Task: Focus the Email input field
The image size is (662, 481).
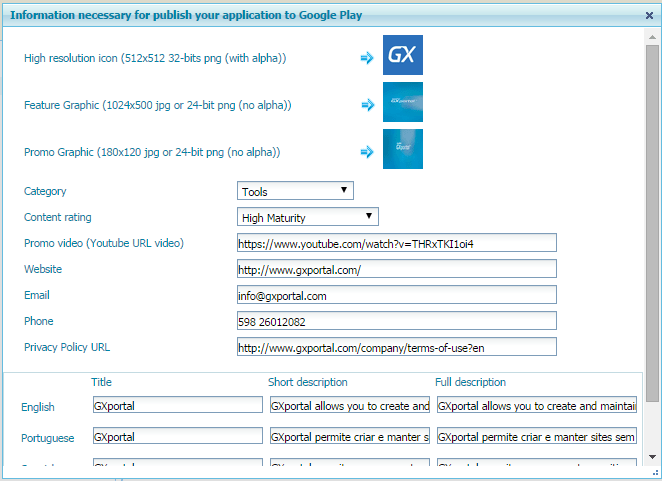Action: coord(396,296)
